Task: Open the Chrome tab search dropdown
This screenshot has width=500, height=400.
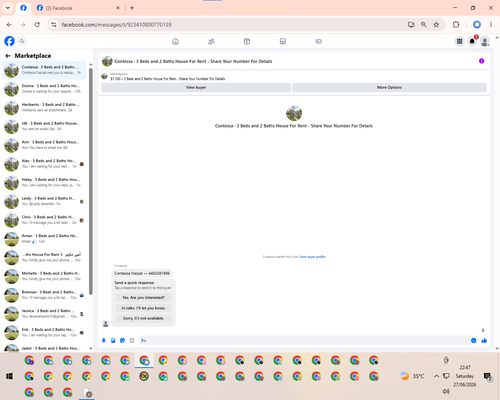Action: 8,8
